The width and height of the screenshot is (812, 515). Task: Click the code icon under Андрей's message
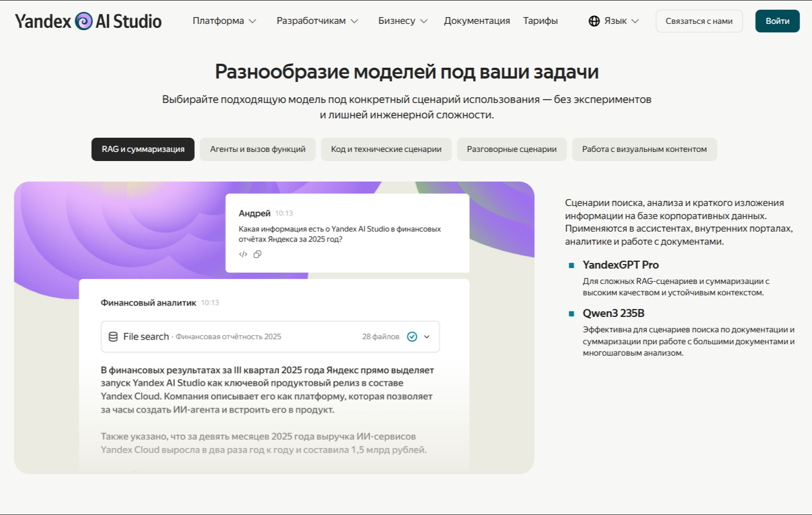pyautogui.click(x=243, y=254)
